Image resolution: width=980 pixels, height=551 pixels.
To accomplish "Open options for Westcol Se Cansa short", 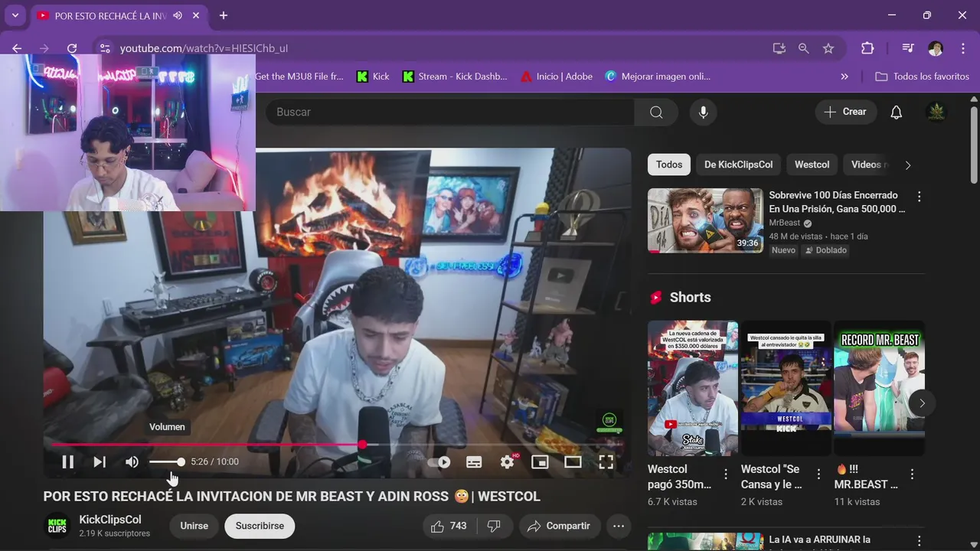I will [818, 474].
